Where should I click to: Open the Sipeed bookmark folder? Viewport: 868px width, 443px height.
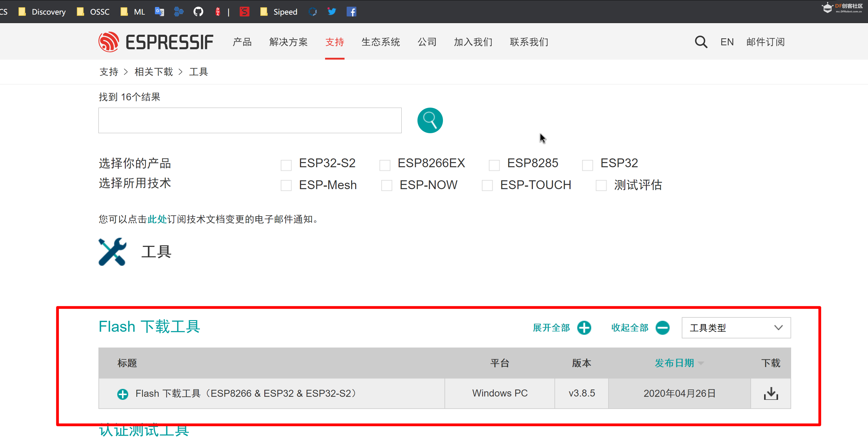(x=279, y=12)
